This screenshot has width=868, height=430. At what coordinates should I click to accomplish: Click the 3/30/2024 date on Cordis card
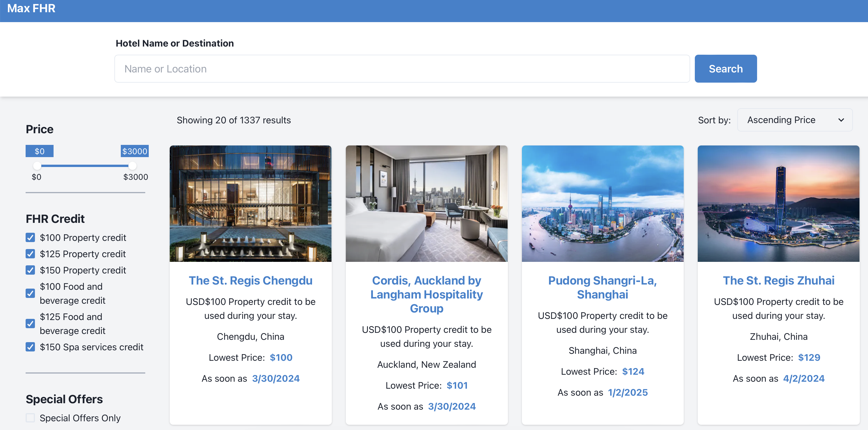(x=451, y=406)
